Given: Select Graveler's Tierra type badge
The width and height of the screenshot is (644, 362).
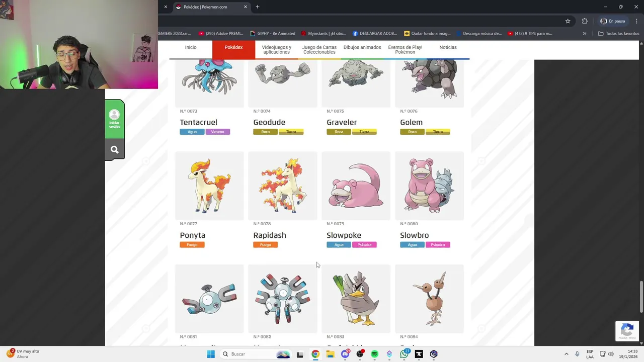Looking at the screenshot, I should pos(364,132).
